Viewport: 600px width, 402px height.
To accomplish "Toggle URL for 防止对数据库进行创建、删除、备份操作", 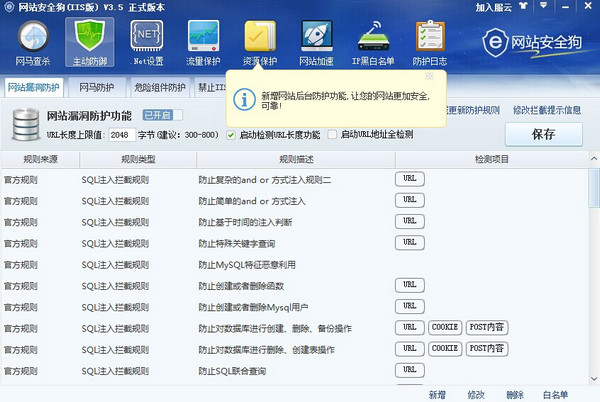I will [x=409, y=327].
